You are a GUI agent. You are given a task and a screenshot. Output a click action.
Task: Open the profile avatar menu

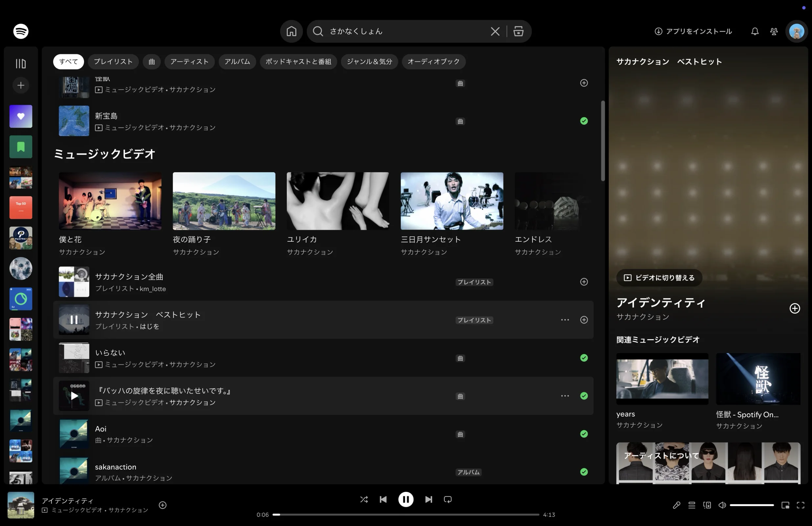pos(796,31)
